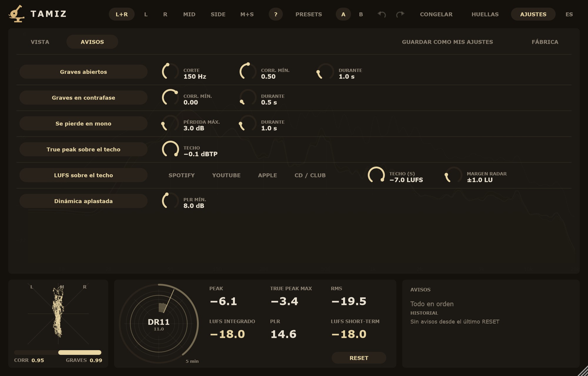Viewport: 588px width, 376px height.
Task: Toggle LUFS sobre el techo warning
Action: [83, 175]
